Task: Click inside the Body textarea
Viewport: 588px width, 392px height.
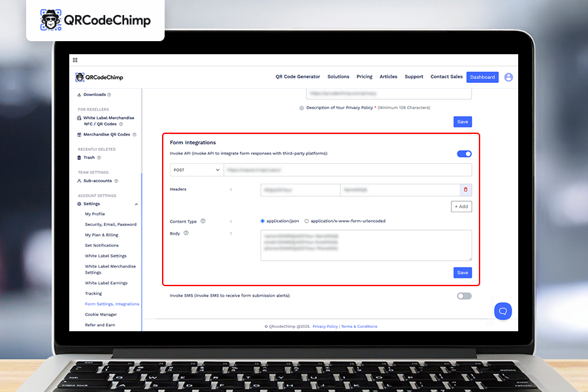Action: [367, 246]
